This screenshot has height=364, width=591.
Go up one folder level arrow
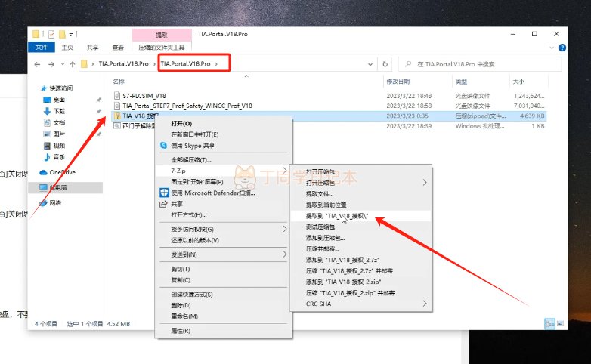tap(73, 64)
